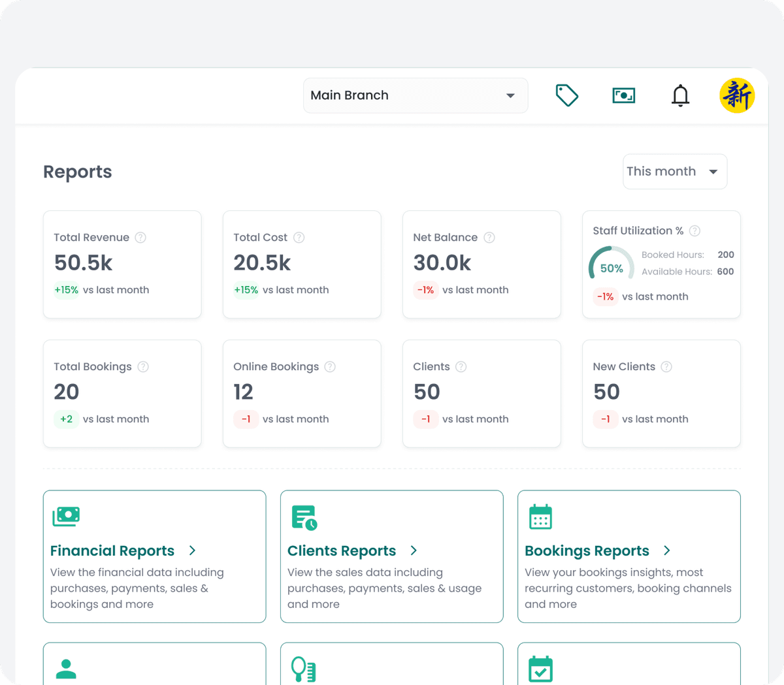Click the Clients Reports document icon
Screen dimensions: 784x685
click(302, 516)
